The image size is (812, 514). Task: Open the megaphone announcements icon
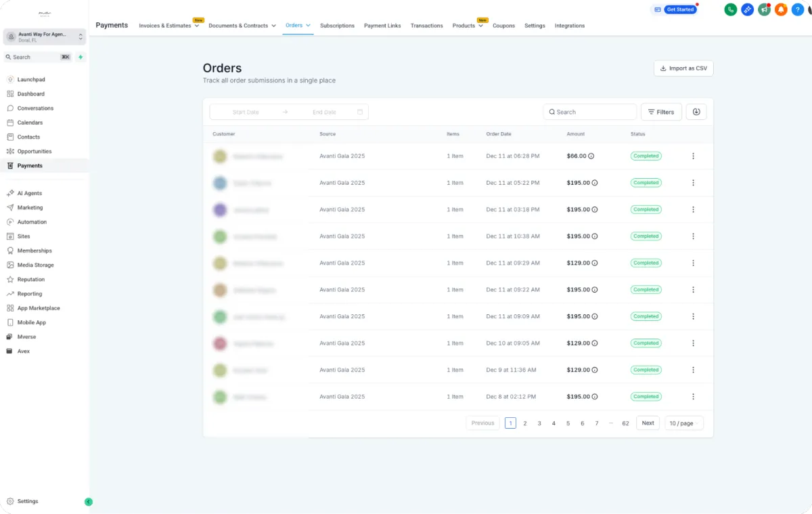764,9
